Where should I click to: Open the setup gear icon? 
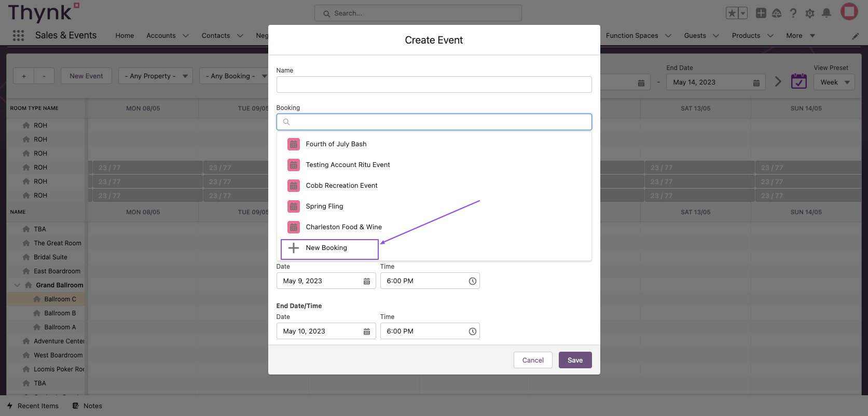click(x=810, y=13)
